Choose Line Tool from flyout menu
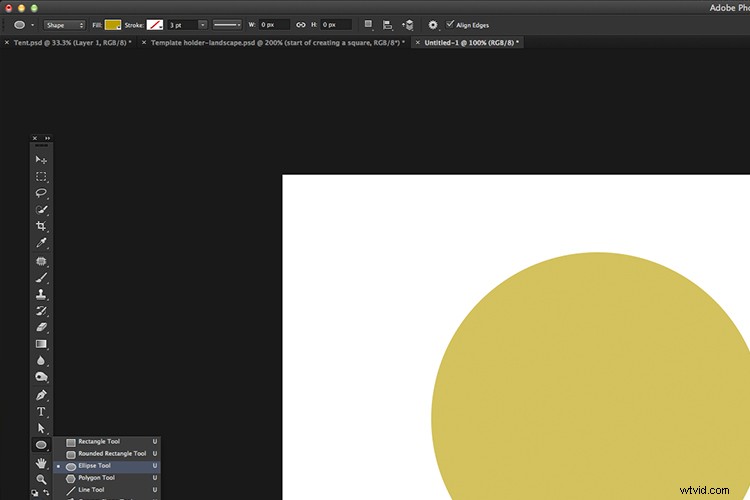The height and width of the screenshot is (500, 750). (107, 489)
